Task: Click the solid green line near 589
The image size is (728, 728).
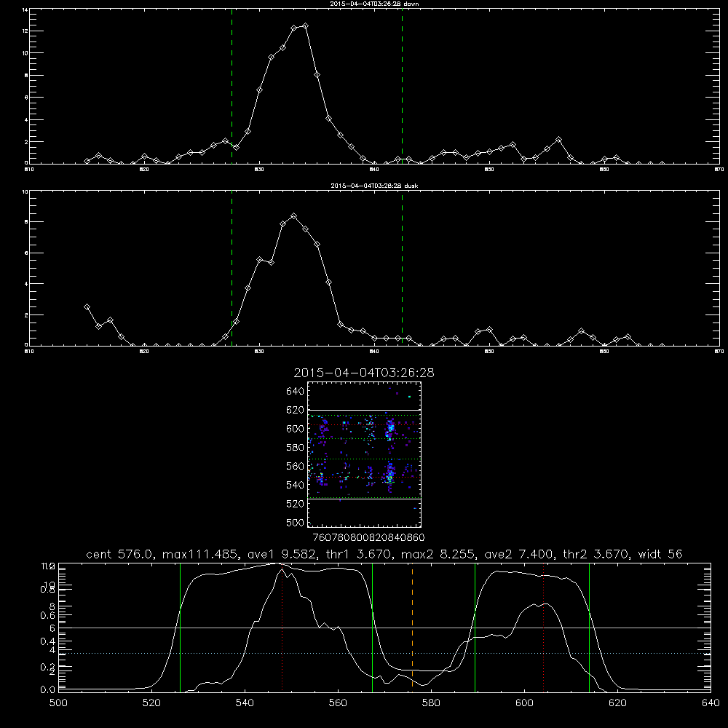Action: [x=475, y=628]
